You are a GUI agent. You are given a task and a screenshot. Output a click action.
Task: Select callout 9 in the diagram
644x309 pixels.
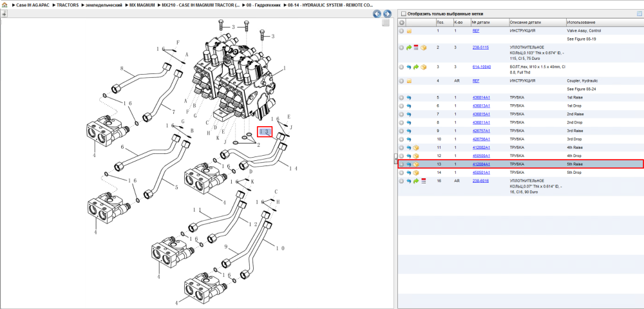(225, 247)
